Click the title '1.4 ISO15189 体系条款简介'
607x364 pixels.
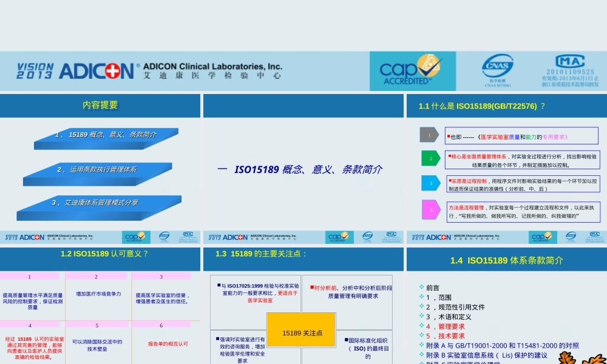(506, 260)
